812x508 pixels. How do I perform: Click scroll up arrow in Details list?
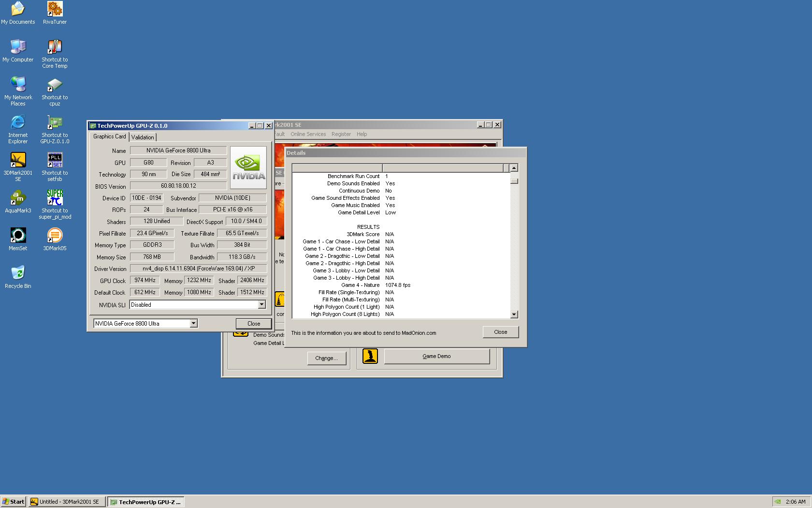coord(514,168)
